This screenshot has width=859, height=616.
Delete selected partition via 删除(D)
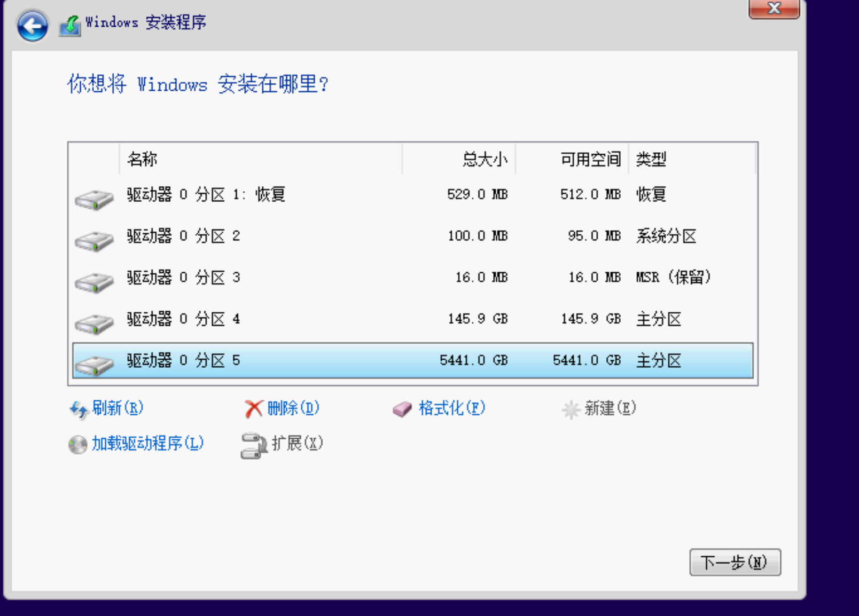[293, 408]
